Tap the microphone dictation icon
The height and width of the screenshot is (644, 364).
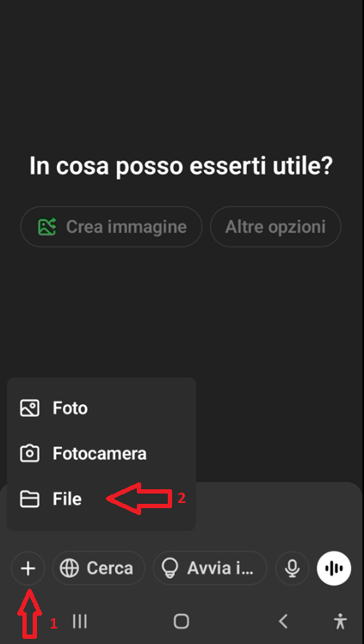tap(292, 568)
